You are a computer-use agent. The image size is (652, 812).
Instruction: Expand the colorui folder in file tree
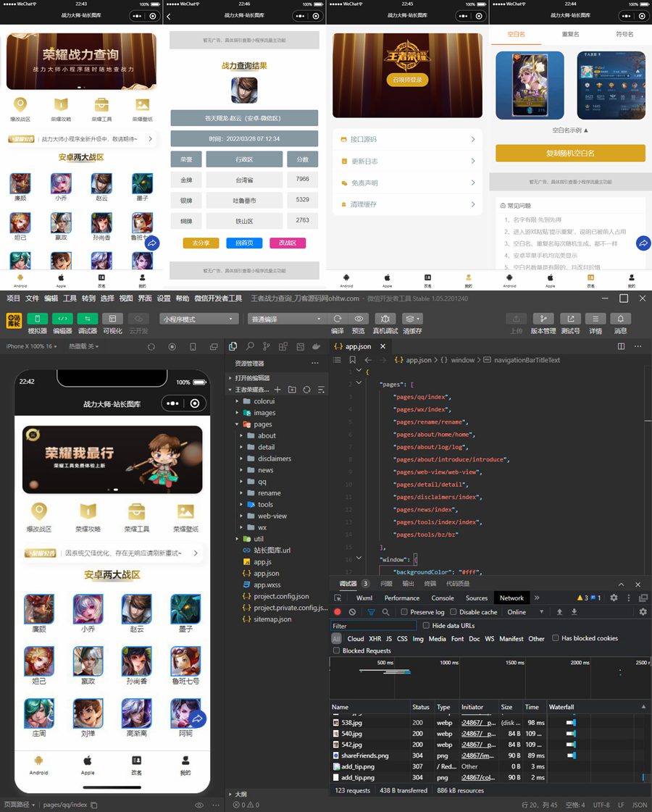[264, 401]
